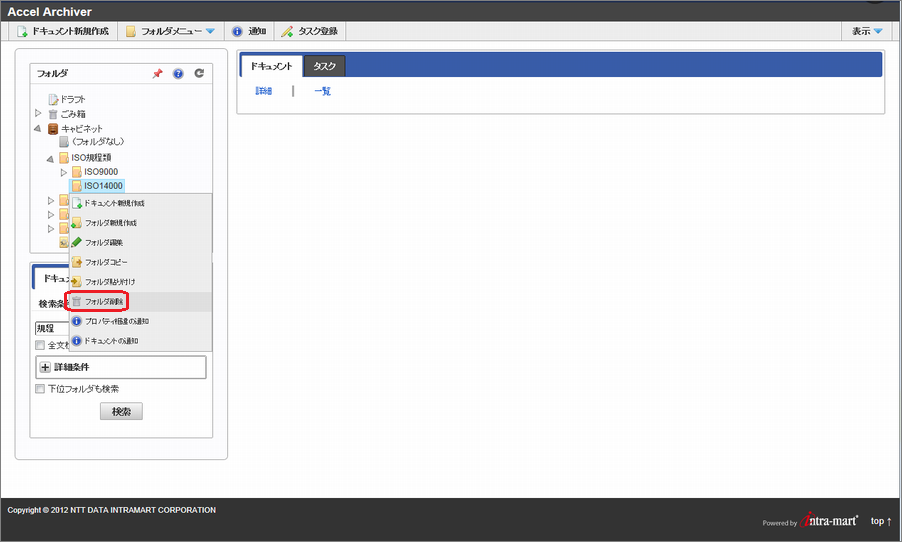The image size is (902, 542).
Task: Click the green pencil フォルダ編集 icon
Action: pyautogui.click(x=77, y=242)
